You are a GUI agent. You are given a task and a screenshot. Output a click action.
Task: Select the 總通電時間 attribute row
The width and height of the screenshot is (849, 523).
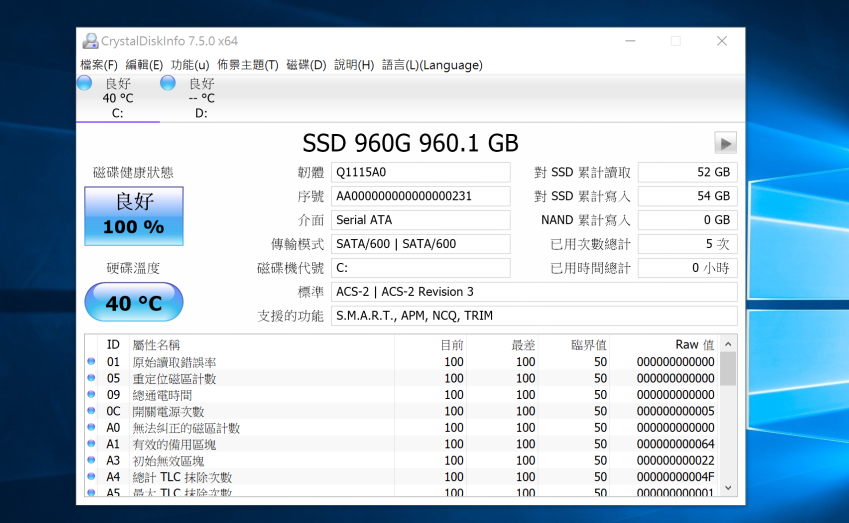tap(402, 394)
